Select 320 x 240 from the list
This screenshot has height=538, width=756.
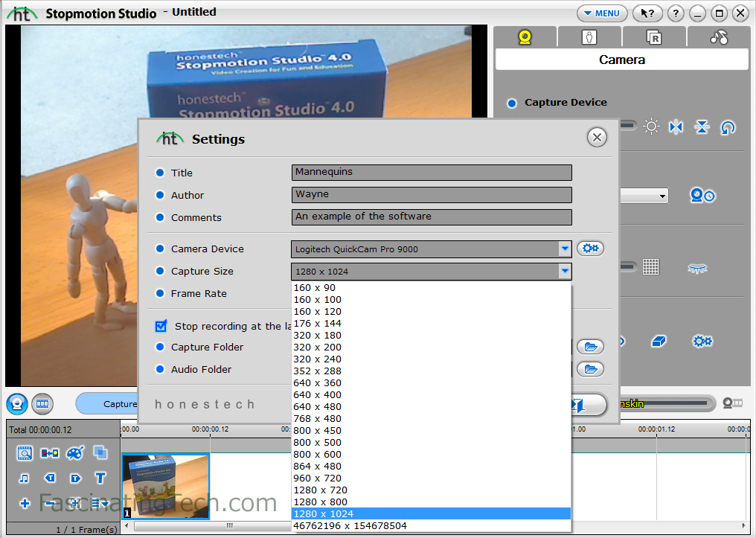(x=432, y=359)
